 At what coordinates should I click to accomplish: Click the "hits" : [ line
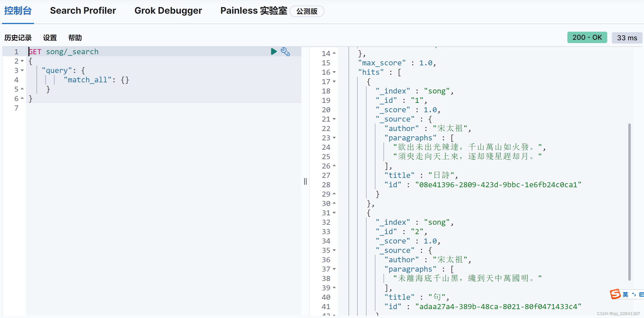(379, 72)
